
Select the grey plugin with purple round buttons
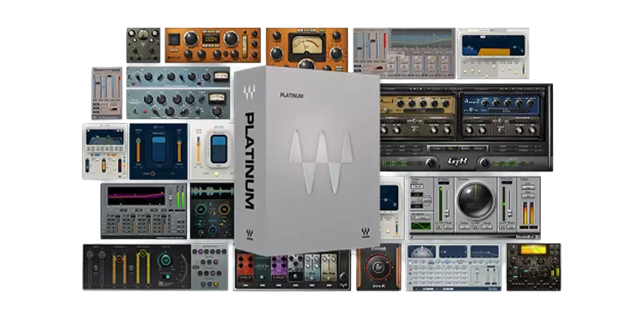coord(210,267)
